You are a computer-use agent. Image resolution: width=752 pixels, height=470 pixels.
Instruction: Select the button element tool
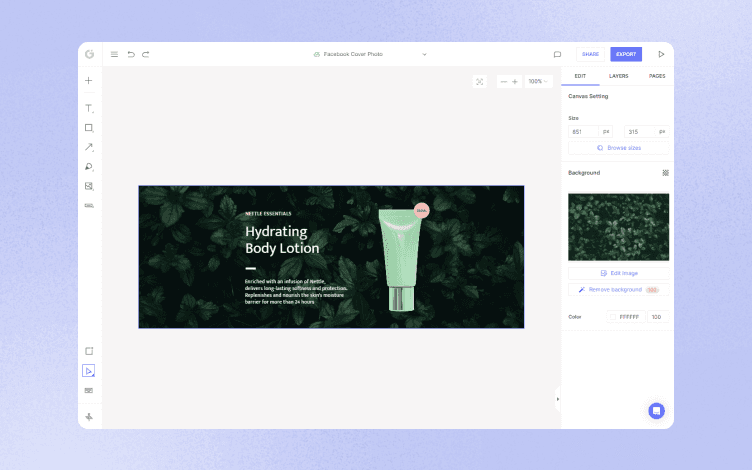[x=89, y=205]
